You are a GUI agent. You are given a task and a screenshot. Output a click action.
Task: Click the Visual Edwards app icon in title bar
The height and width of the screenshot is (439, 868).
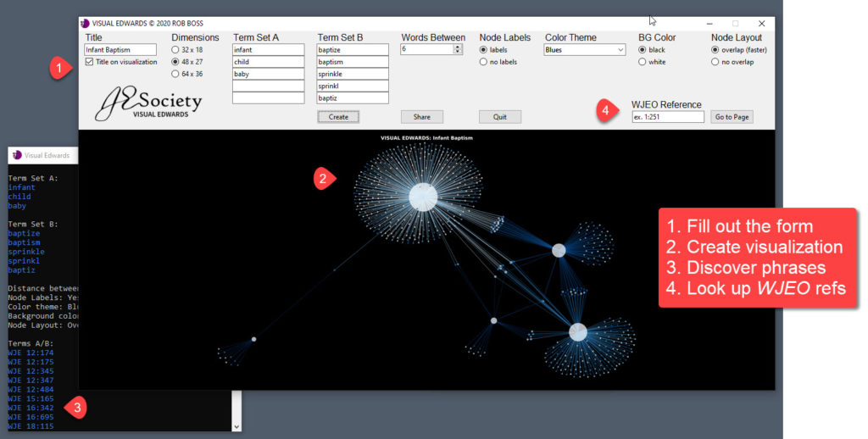tap(85, 23)
